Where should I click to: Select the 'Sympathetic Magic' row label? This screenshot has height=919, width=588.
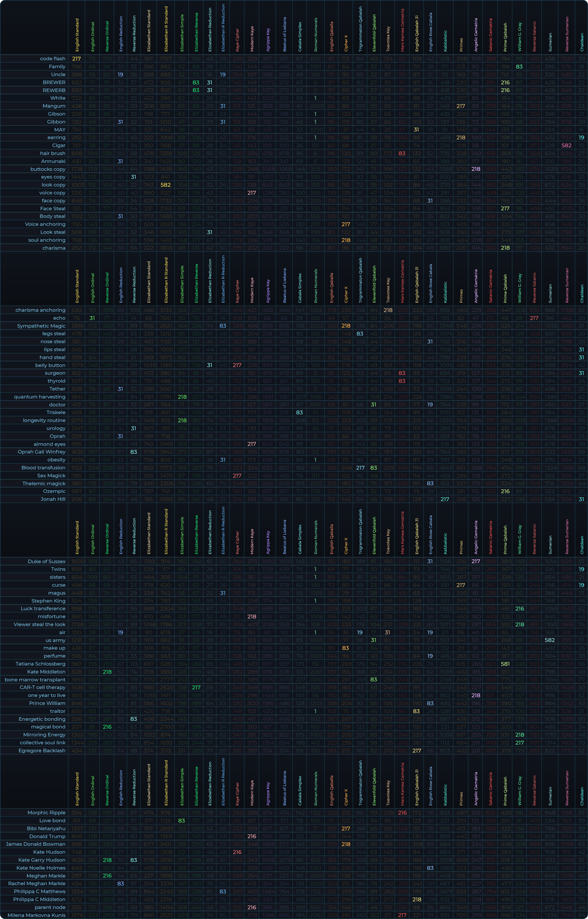click(41, 326)
